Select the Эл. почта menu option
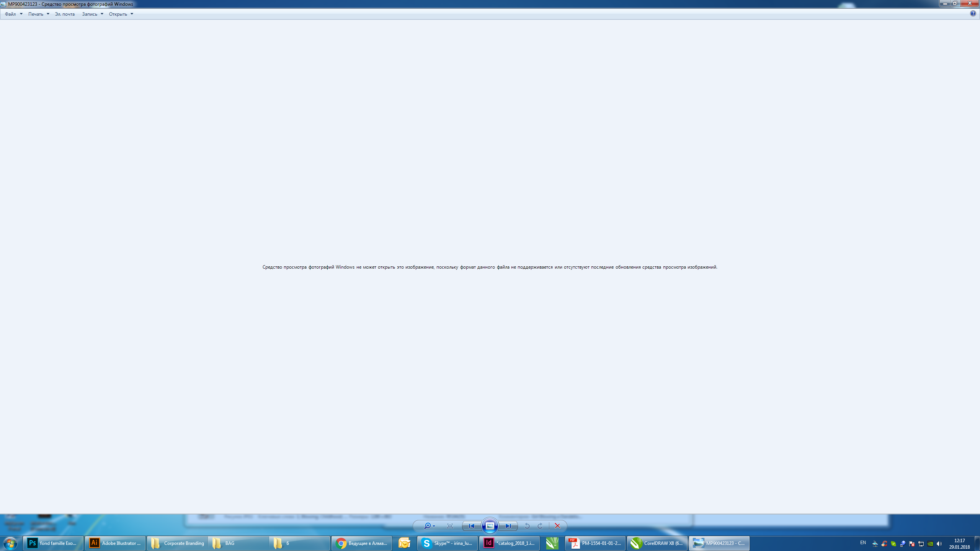Viewport: 980px width, 551px height. (x=65, y=13)
